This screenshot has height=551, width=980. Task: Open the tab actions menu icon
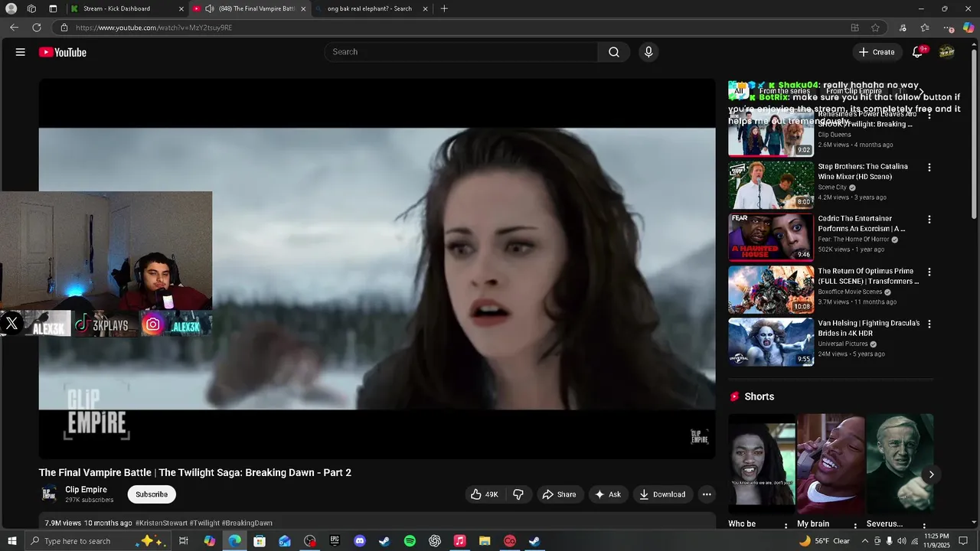click(53, 8)
